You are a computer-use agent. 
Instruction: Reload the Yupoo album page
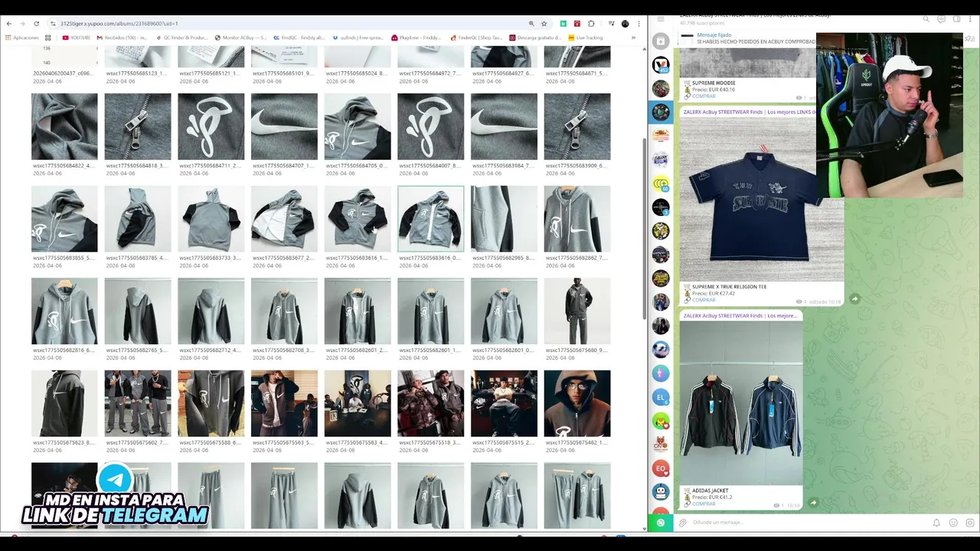(36, 24)
